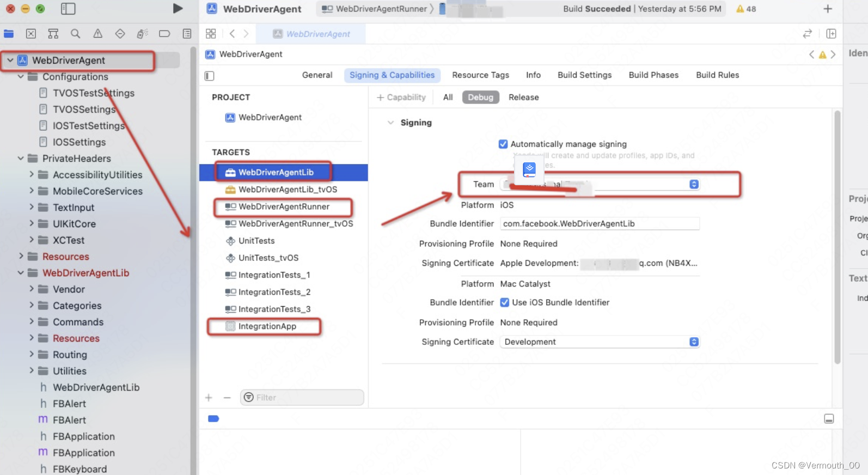
Task: Toggle Use iOS Bundle Identifier checkbox
Action: tap(505, 302)
